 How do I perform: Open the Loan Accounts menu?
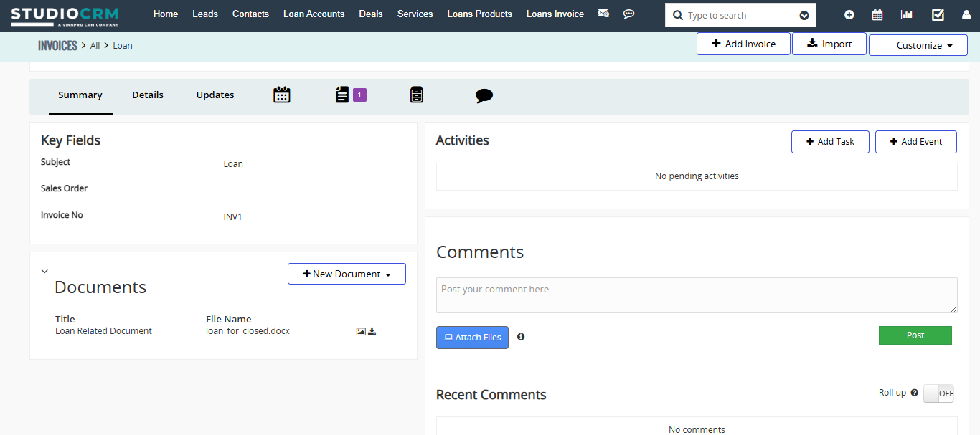pos(314,14)
